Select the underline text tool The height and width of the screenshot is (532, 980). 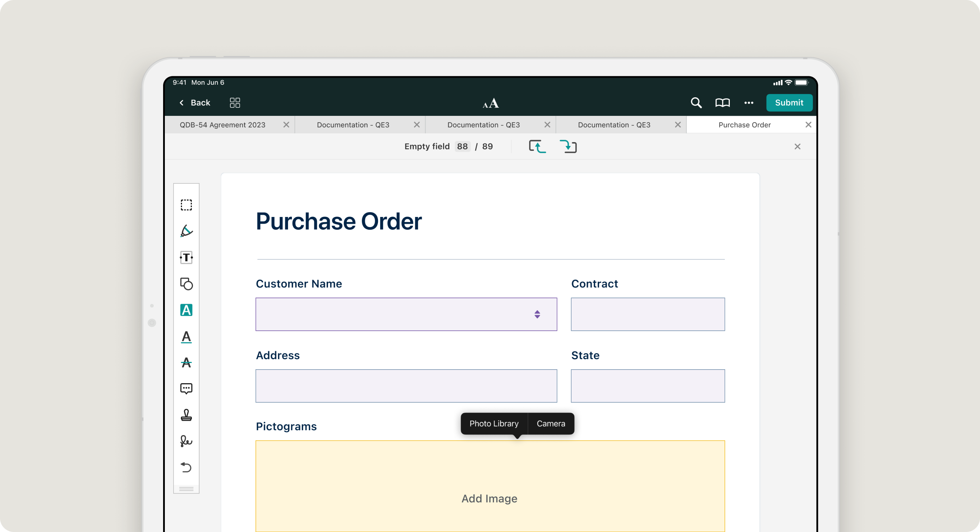click(186, 337)
